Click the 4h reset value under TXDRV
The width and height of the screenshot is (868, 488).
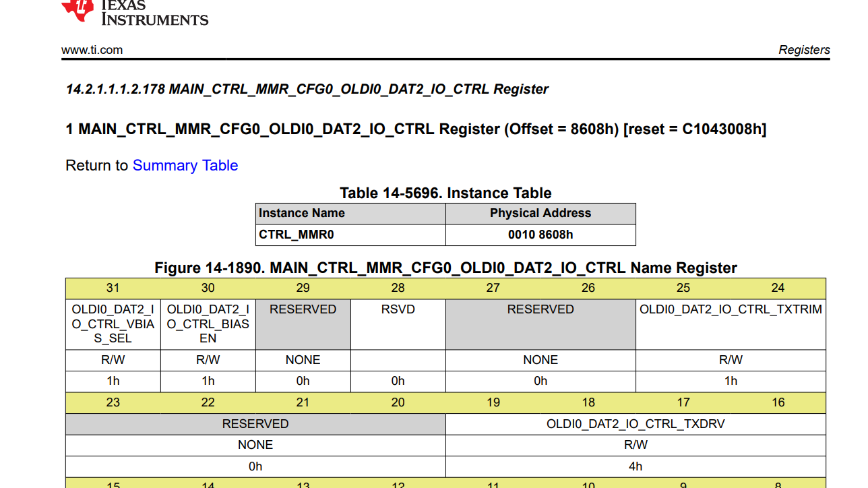[x=635, y=466]
